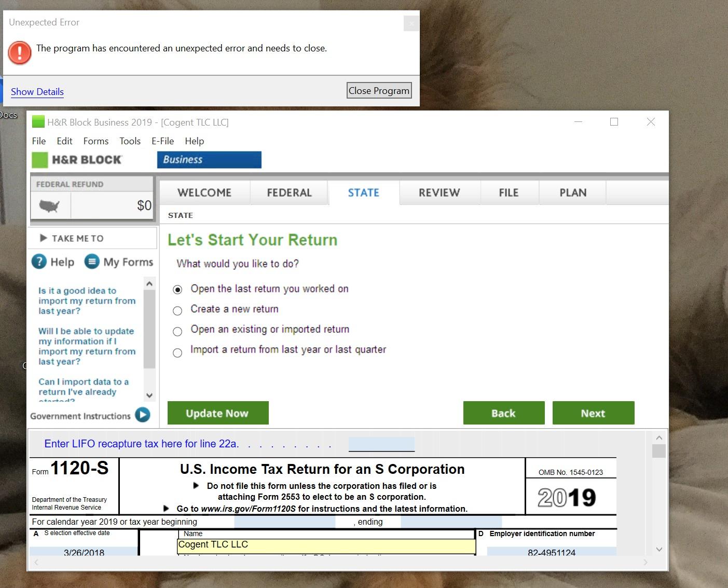Switch to the Federal tab
Viewport: 728px width, 588px height.
289,193
